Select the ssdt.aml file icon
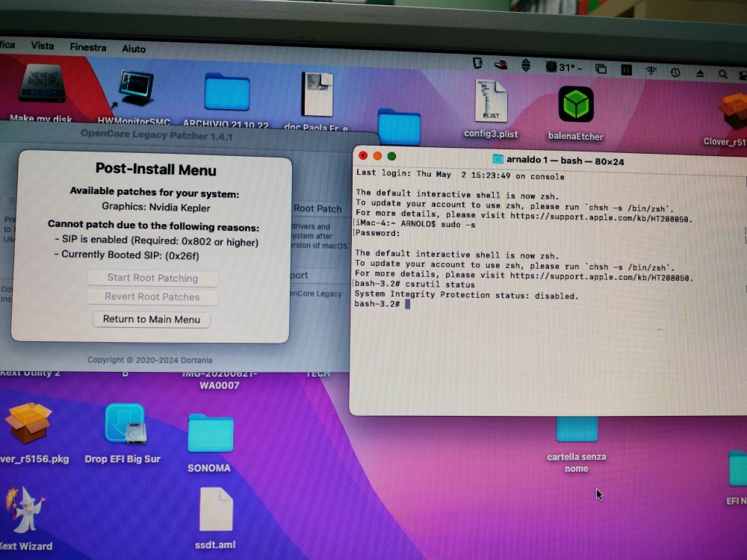The height and width of the screenshot is (560, 747). 216,509
